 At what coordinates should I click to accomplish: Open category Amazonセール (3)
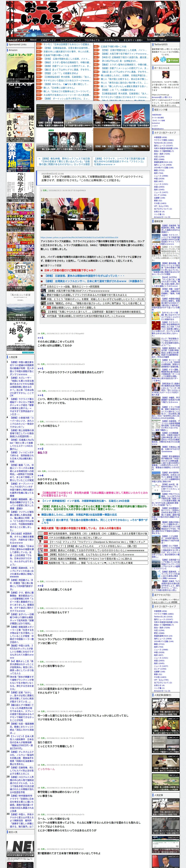[x=162, y=217]
